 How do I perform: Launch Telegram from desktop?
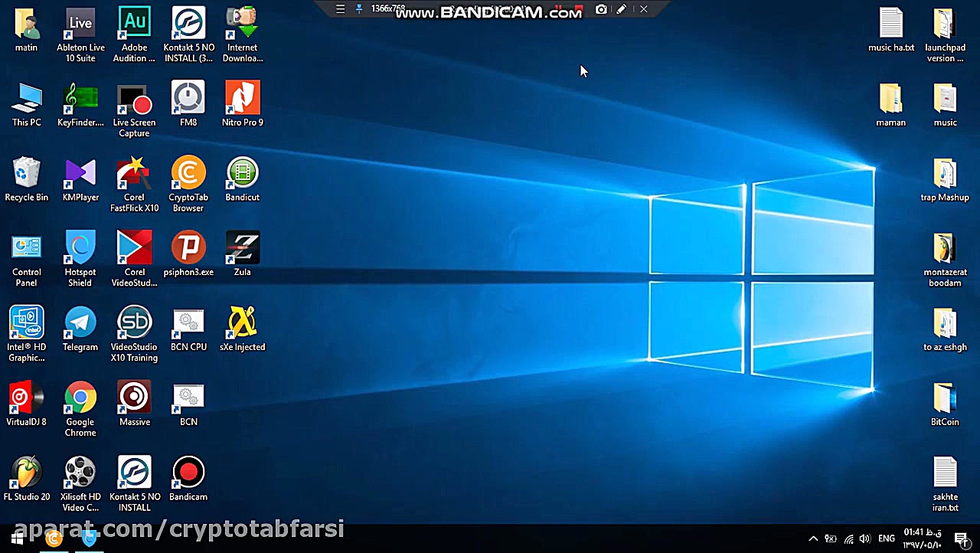point(80,329)
